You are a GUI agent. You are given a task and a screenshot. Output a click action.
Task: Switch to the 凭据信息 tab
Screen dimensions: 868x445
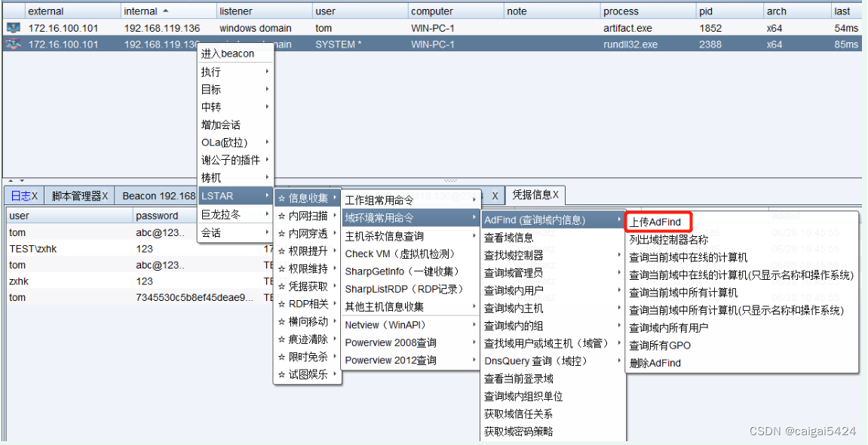tap(535, 195)
